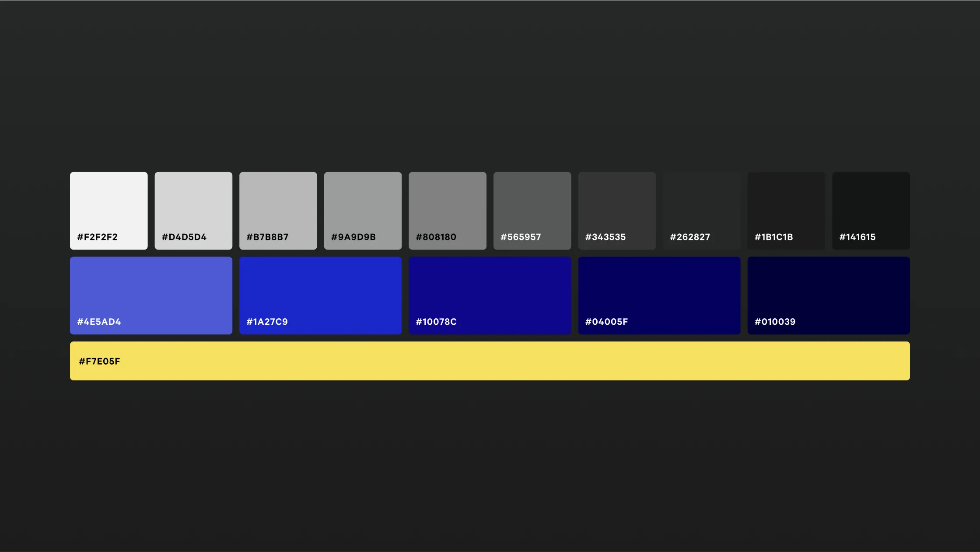Pick the #343535 charcoal swatch
Image resolution: width=980 pixels, height=552 pixels.
pos(617,206)
